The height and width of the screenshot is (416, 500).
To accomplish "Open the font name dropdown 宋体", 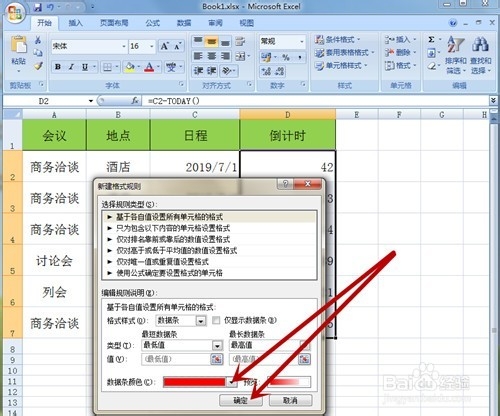I will (124, 46).
